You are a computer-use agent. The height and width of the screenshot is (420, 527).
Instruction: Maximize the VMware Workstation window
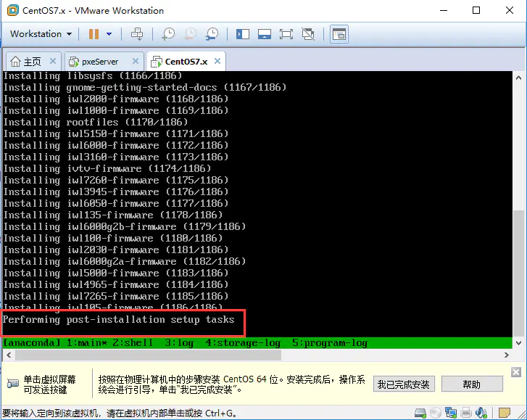tap(476, 10)
